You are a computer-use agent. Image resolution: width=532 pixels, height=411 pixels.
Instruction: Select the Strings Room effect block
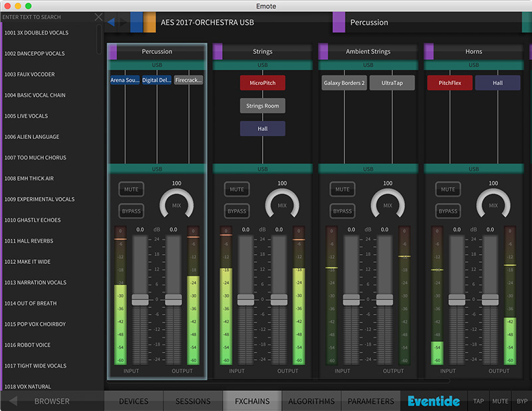(263, 106)
